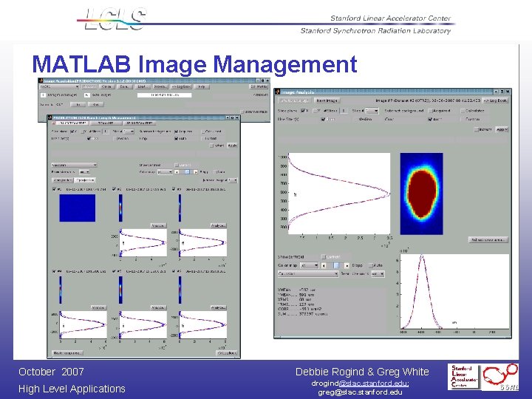Screen dimensions: 532x399
Task: Select first tab in Bunch Length Measurement window
Action: 71,123
